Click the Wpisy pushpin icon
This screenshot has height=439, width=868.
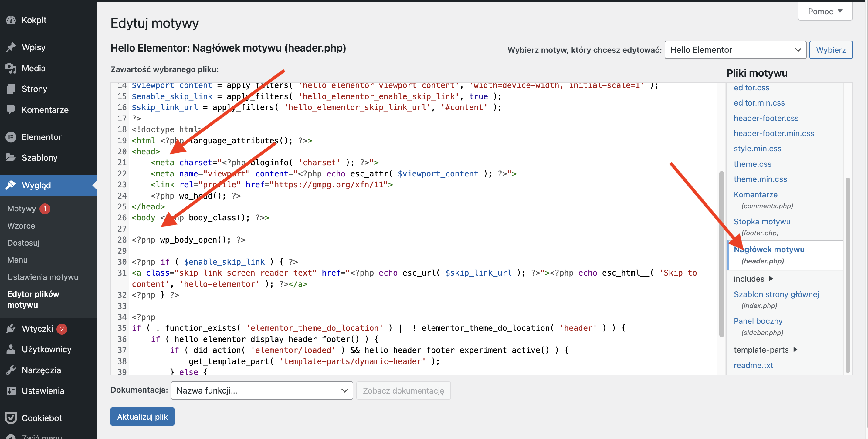11,48
